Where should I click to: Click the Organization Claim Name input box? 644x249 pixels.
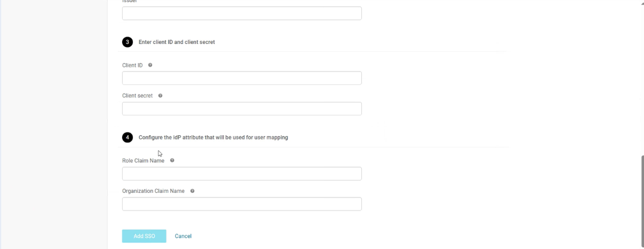242,204
